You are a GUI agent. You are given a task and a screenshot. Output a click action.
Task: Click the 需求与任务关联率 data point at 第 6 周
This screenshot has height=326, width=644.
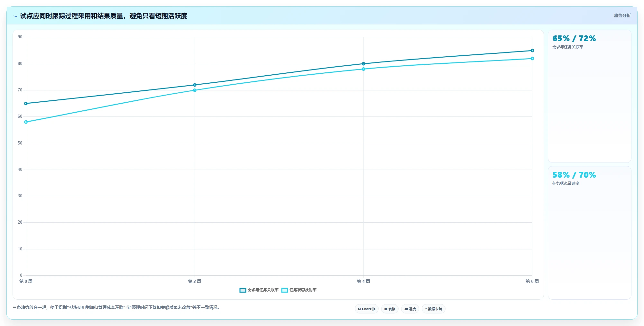[532, 51]
